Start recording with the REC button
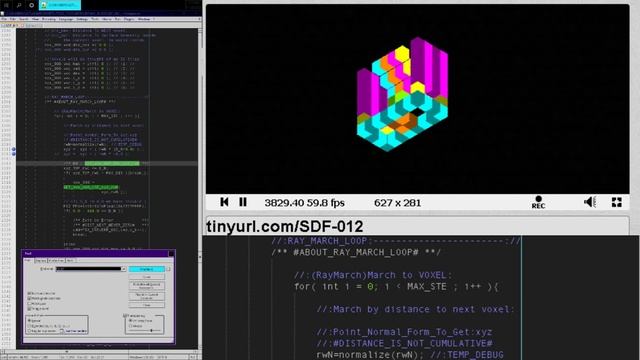640x360 pixels. 538,202
